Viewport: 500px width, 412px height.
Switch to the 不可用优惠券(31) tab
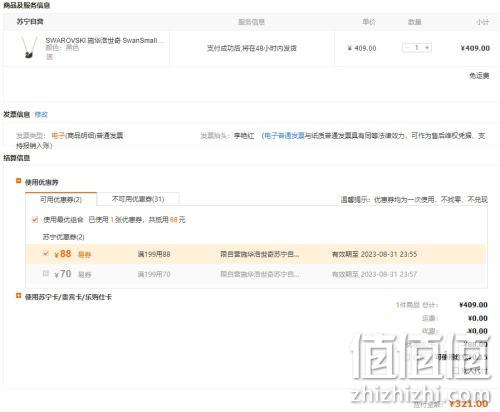click(x=138, y=199)
